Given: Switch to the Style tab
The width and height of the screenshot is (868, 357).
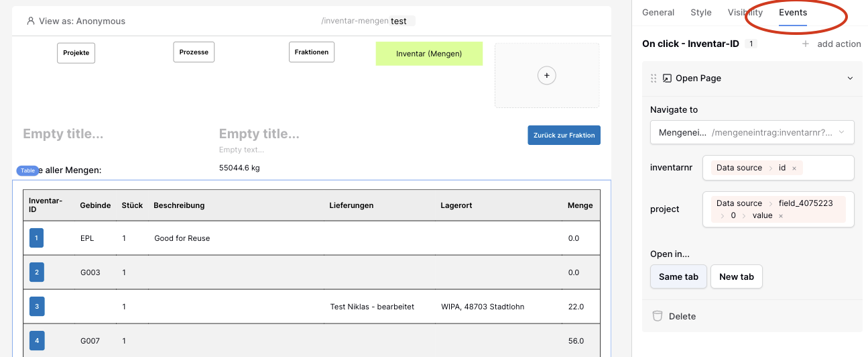Looking at the screenshot, I should coord(701,13).
